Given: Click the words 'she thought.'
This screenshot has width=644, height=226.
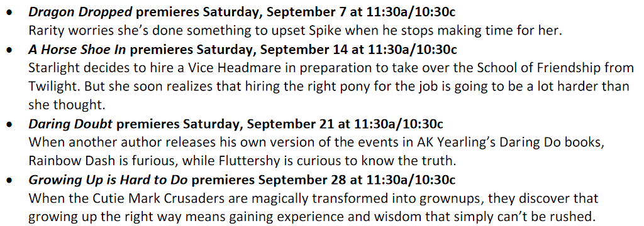Looking at the screenshot, I should tap(67, 105).
